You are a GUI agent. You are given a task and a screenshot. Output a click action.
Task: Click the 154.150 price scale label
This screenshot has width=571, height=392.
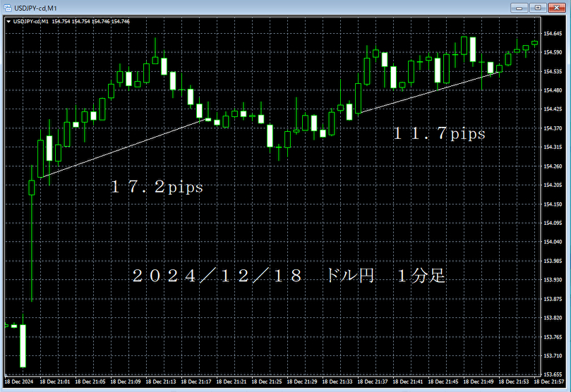click(x=553, y=204)
